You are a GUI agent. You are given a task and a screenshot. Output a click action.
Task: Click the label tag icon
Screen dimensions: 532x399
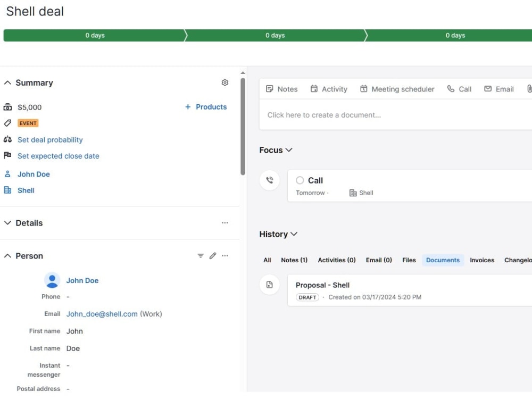[7, 123]
